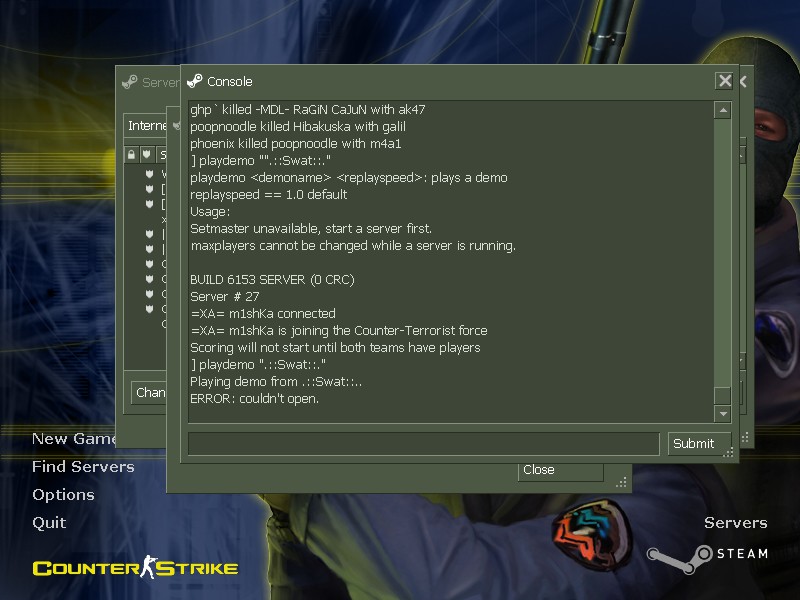
Task: Click the Console scrollbar up arrow
Action: (722, 110)
